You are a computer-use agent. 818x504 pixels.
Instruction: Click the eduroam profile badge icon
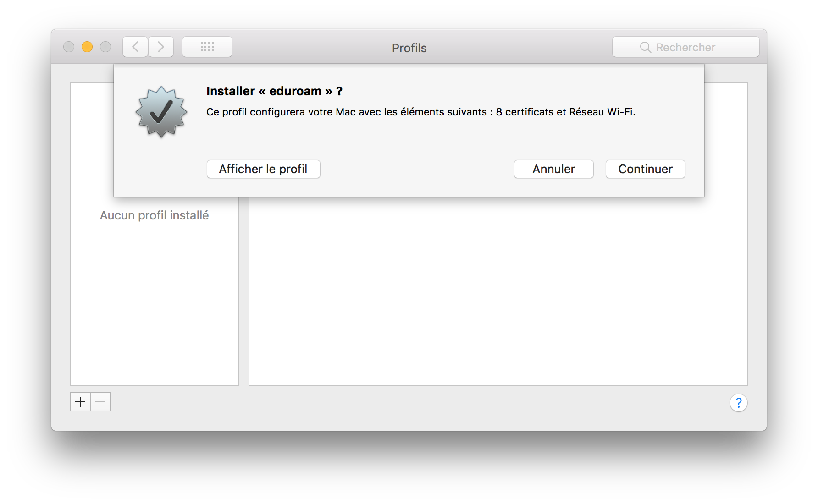point(160,112)
